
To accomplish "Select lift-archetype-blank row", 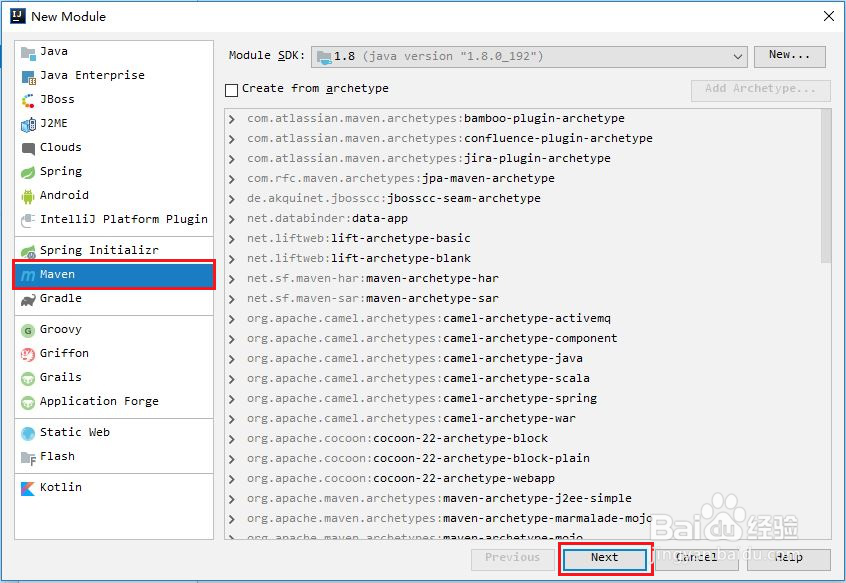I will tap(522, 258).
